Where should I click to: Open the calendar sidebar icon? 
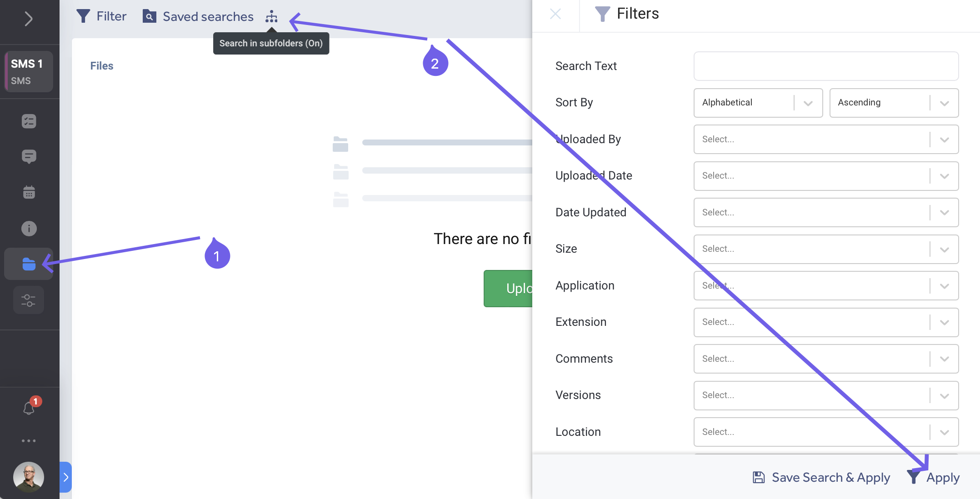29,192
